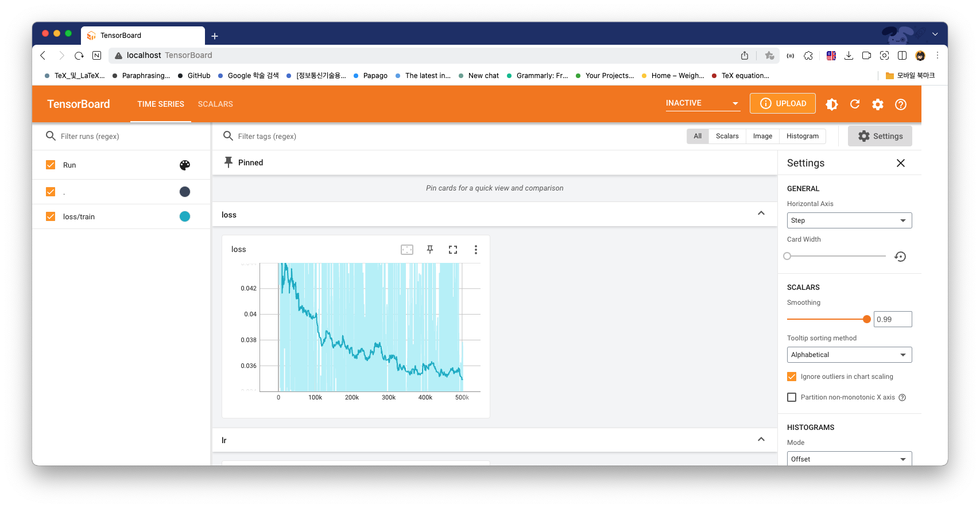Pin the loss chart card

(430, 250)
